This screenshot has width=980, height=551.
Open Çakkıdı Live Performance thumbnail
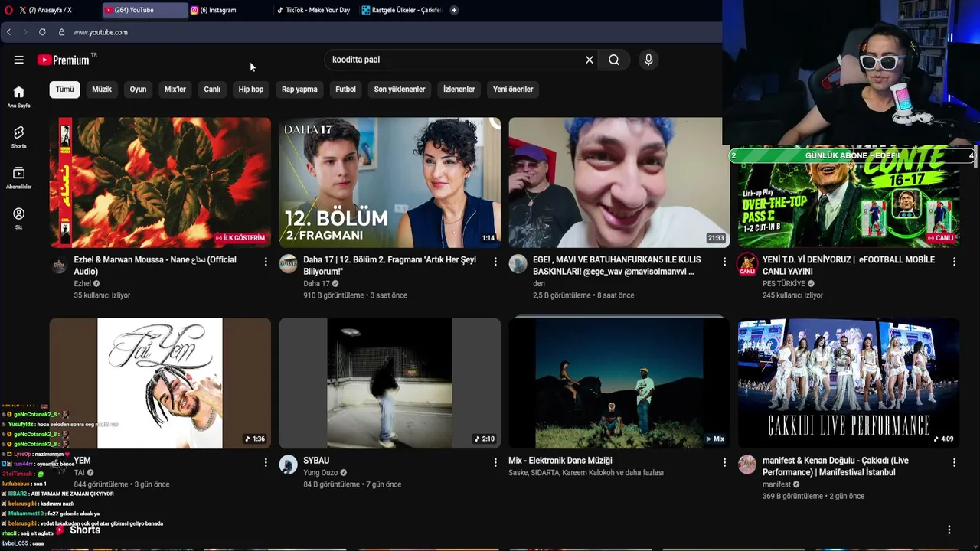pos(848,383)
